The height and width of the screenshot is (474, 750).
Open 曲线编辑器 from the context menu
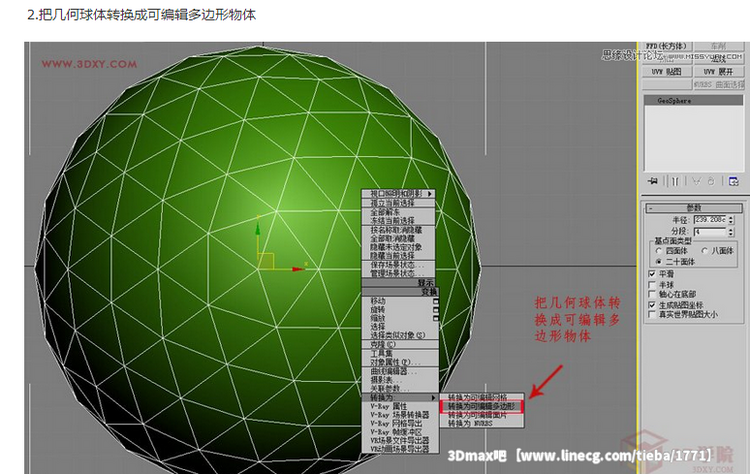coord(400,371)
